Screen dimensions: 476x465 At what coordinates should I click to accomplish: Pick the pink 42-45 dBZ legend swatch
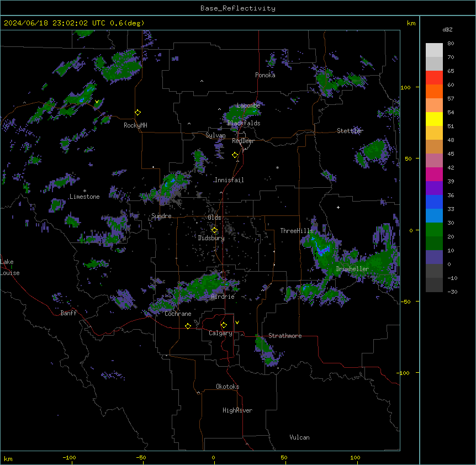click(434, 161)
